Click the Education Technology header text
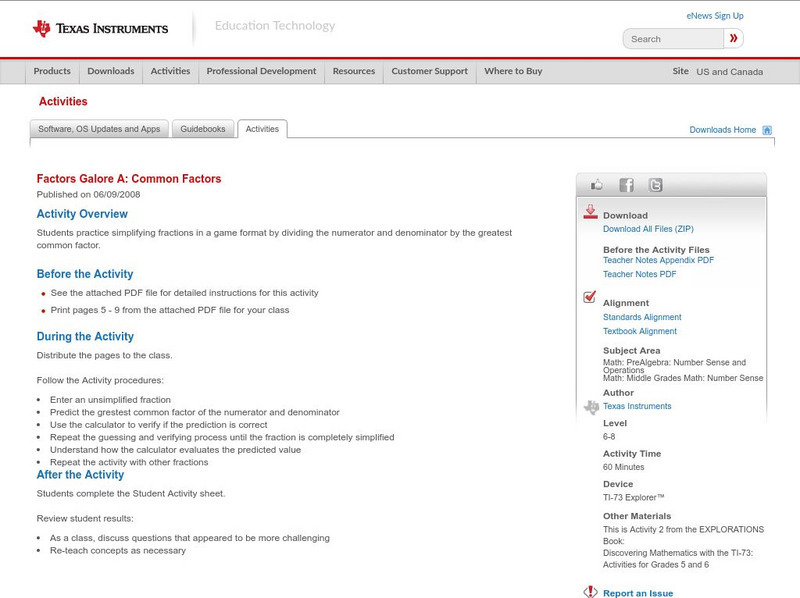 coord(275,26)
